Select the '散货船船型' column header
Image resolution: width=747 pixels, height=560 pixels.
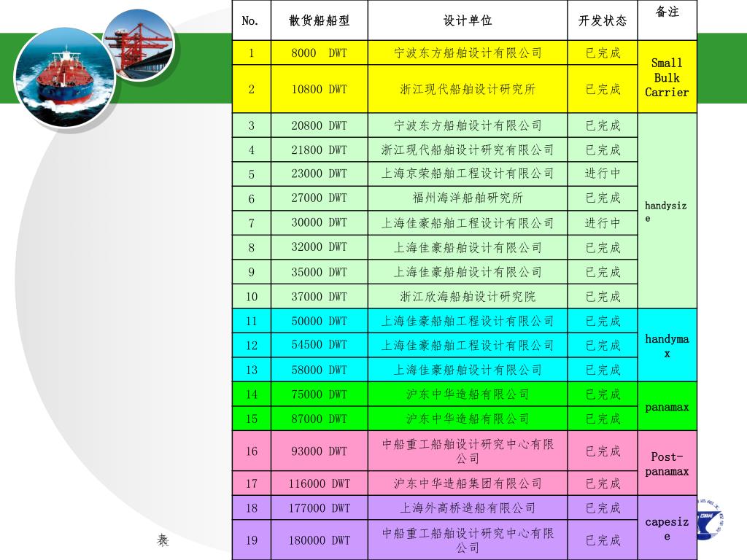(320, 20)
